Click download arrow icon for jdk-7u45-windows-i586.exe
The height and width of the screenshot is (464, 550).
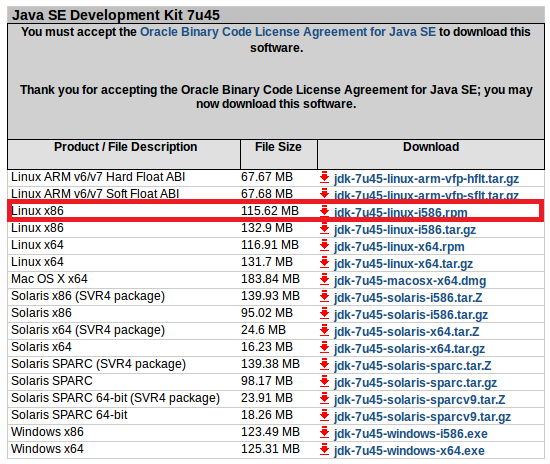pyautogui.click(x=324, y=432)
